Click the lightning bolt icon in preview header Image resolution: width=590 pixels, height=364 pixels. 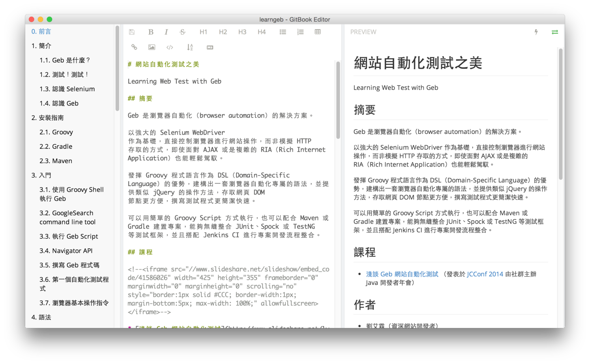(536, 32)
